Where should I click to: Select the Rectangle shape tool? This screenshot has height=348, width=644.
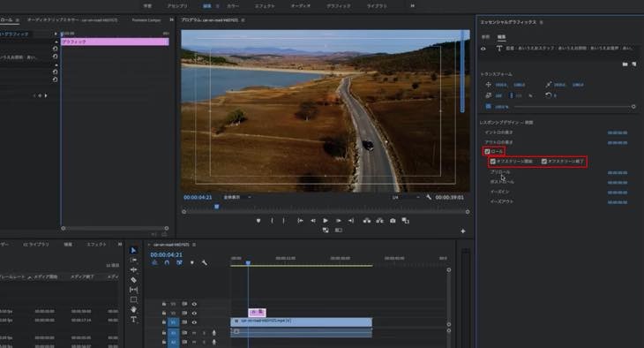[133, 299]
